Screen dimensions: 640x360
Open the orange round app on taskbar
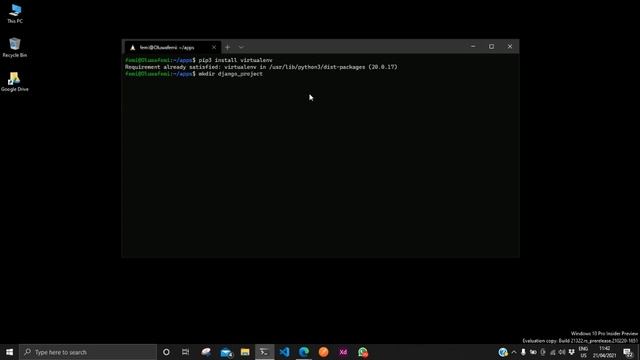point(324,352)
